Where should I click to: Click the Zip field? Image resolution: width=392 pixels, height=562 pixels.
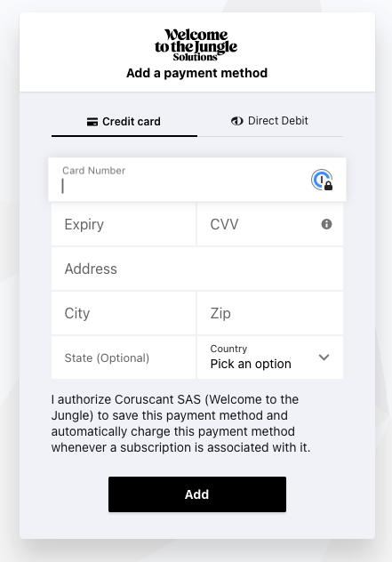270,313
